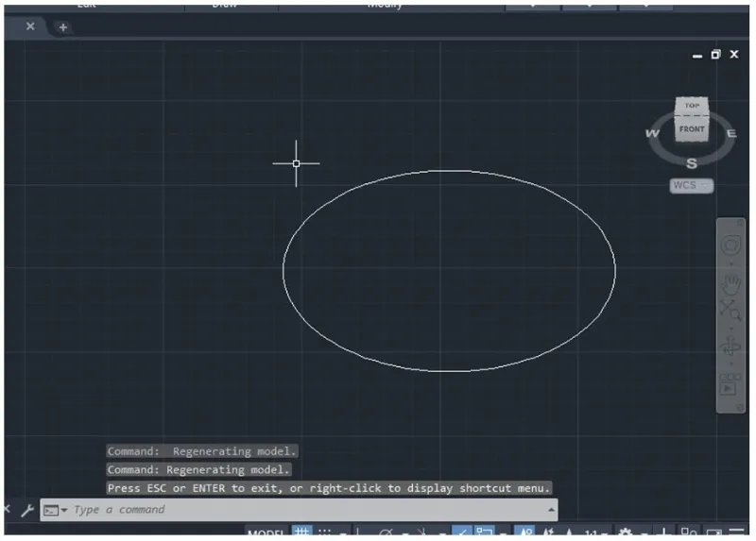Open status bar customization menu

(x=737, y=532)
